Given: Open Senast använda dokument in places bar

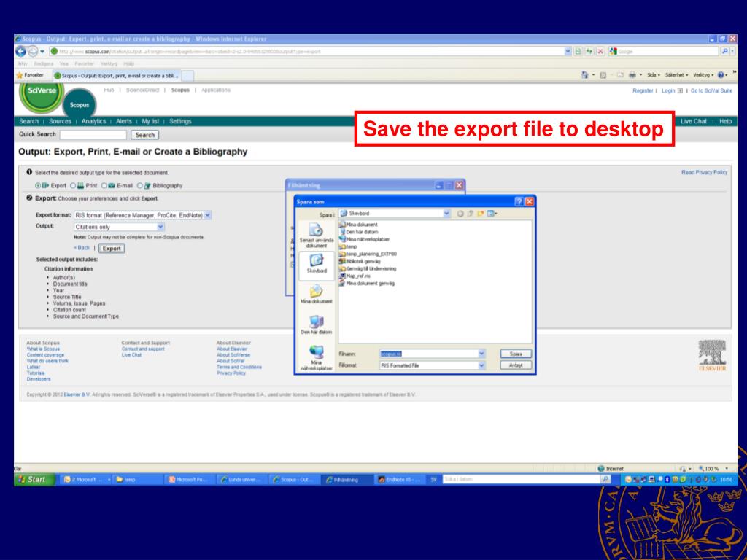Looking at the screenshot, I should [317, 236].
